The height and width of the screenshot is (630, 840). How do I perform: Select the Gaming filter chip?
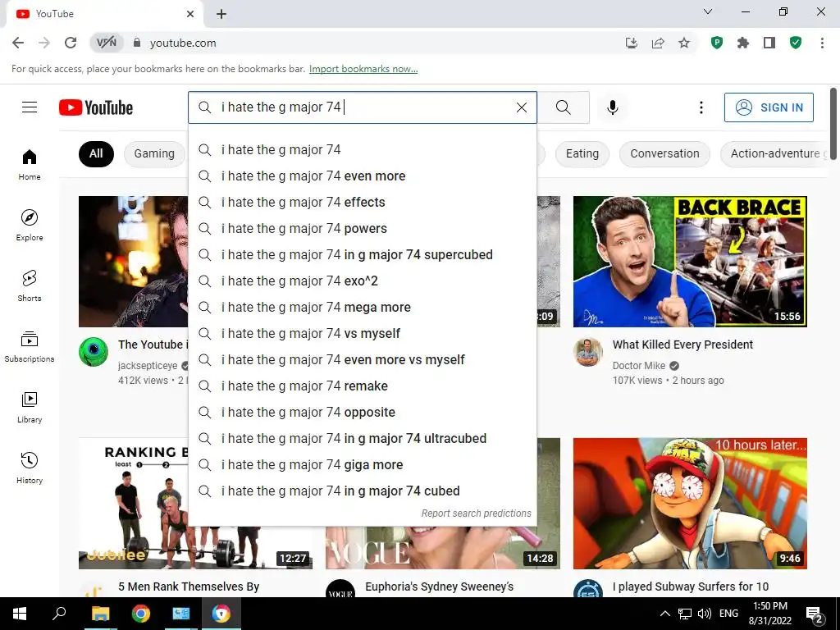point(154,153)
